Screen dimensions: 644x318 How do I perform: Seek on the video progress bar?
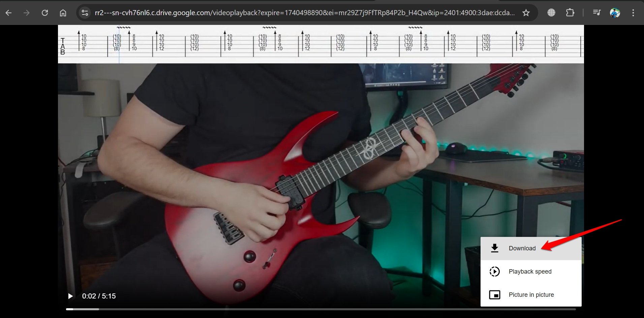[321, 309]
